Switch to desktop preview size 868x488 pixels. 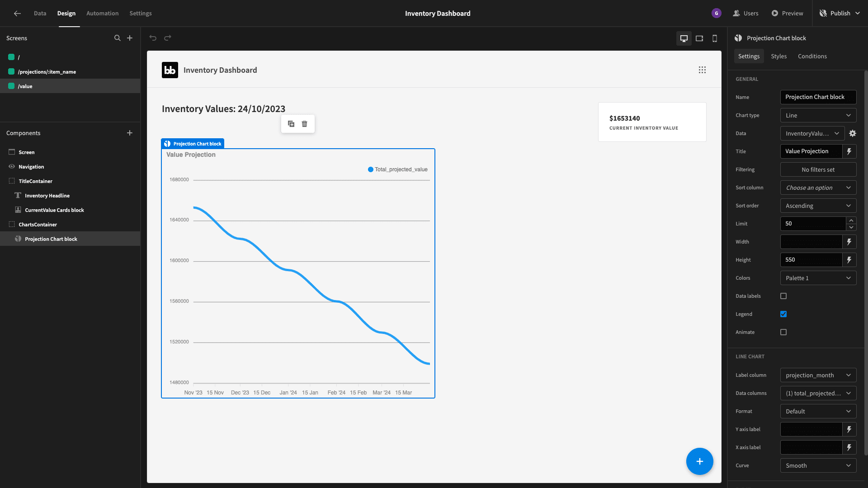pos(684,38)
